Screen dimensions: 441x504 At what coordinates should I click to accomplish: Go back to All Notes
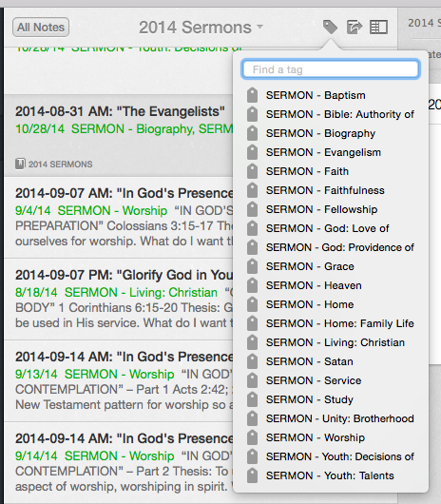pos(41,28)
